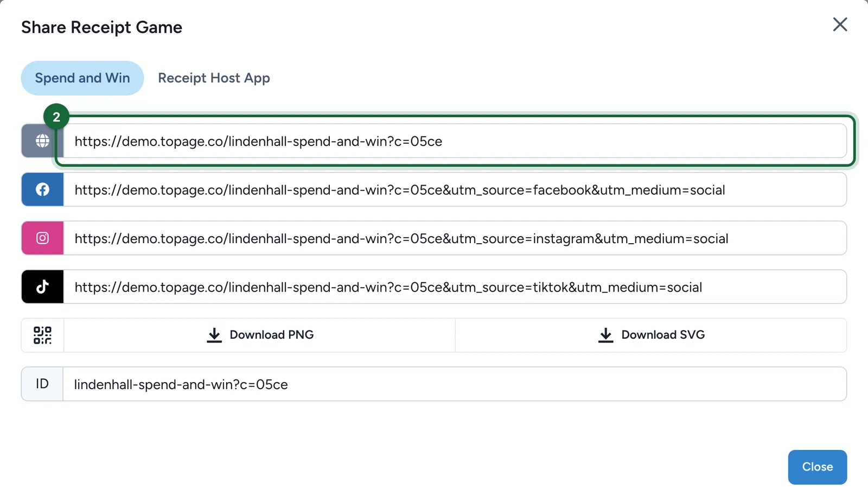Screen dimensions: 868x489
Task: Select the Facebook share URL field
Action: (455, 189)
